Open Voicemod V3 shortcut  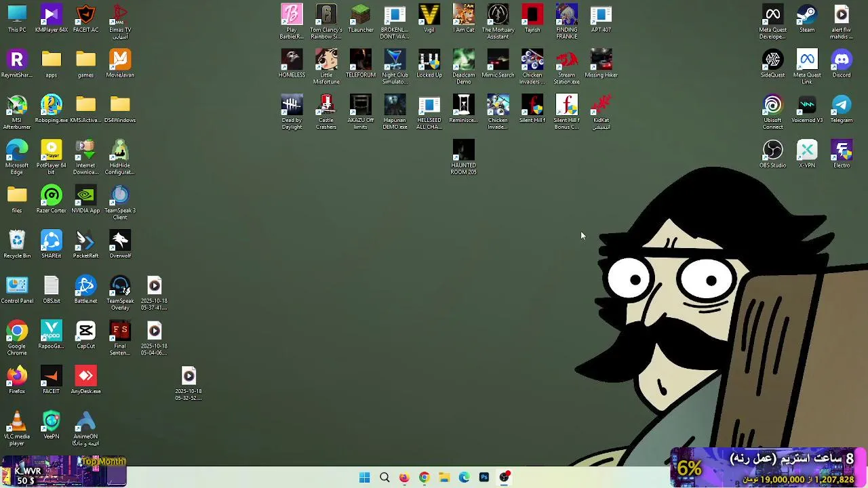tap(807, 109)
